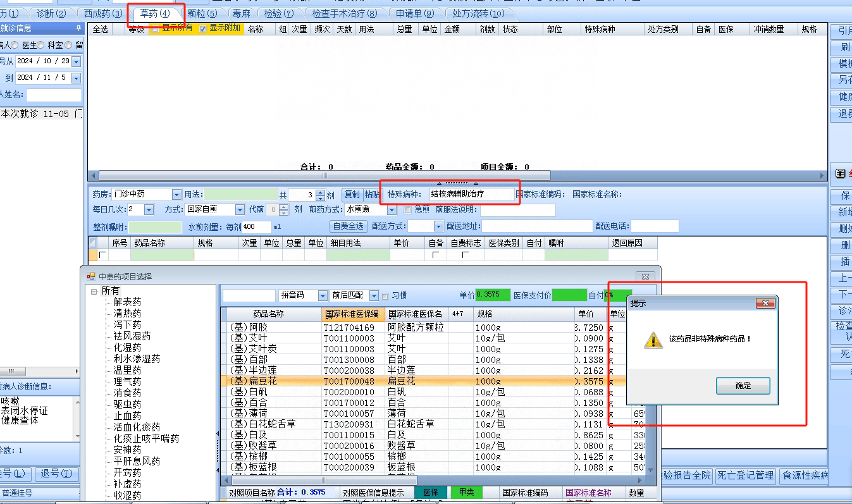Select the 医生 radio button
The image size is (852, 504).
point(40,45)
